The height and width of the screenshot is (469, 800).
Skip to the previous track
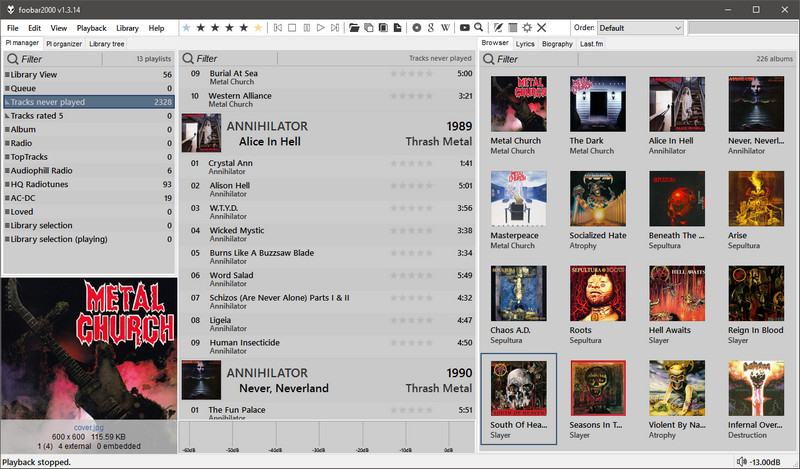278,28
